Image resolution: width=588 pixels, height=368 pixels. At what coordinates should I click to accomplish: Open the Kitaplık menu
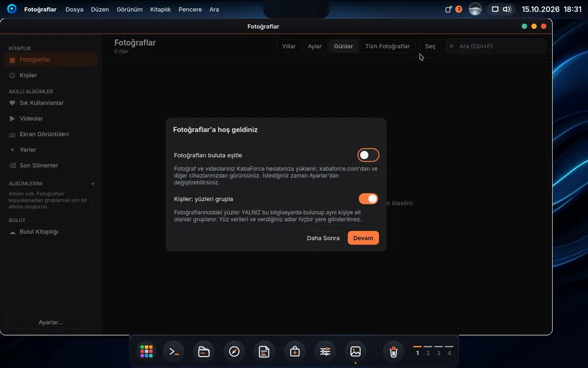[x=161, y=9]
